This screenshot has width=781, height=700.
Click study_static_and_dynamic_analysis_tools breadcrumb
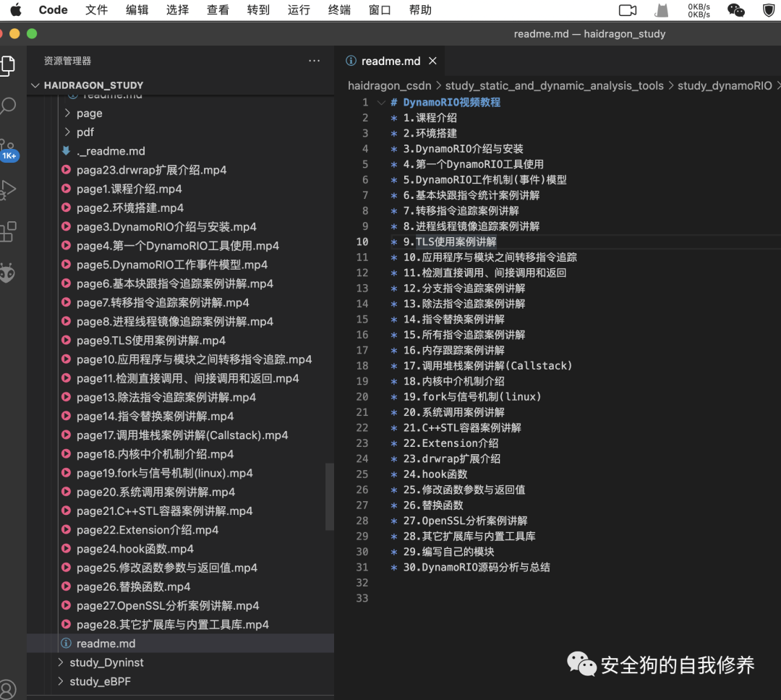click(x=555, y=86)
